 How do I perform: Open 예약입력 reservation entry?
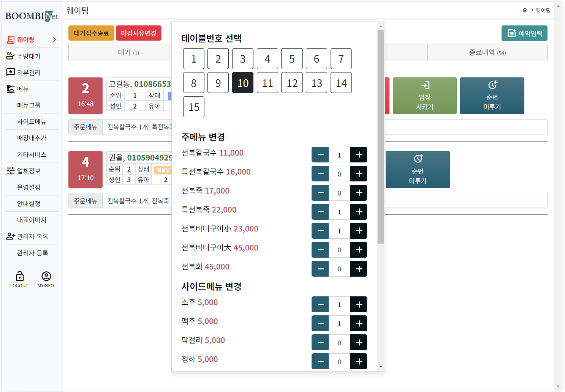coord(524,33)
